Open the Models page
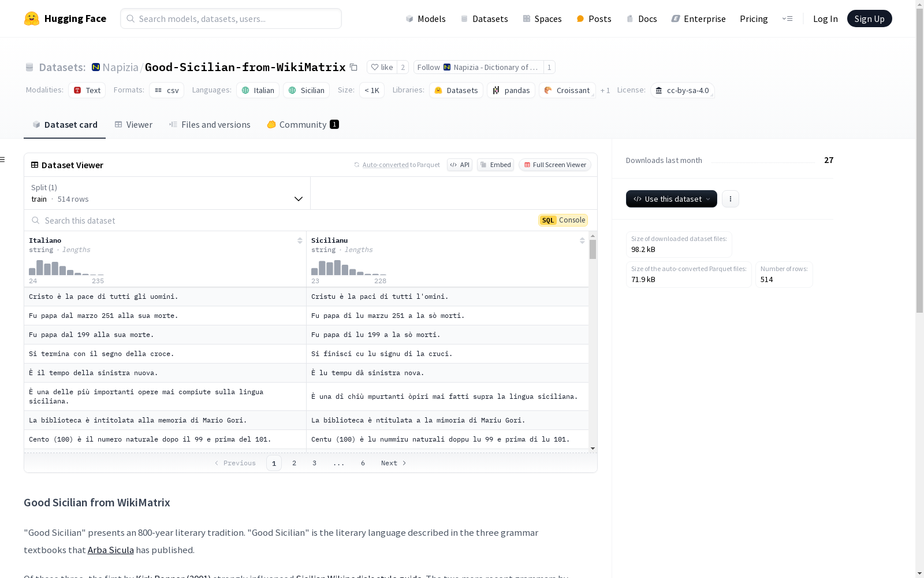Screen dimensions: 924x578 point(426,18)
